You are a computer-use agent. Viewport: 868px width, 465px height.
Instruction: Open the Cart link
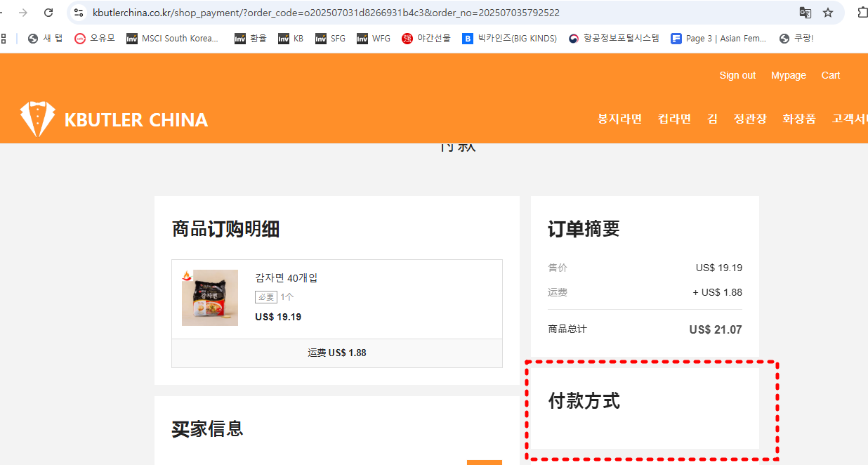tap(831, 75)
